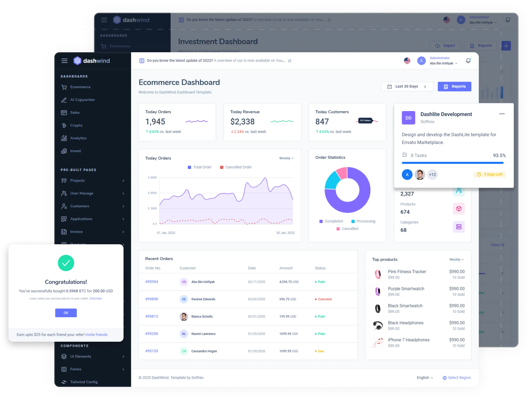
Task: Click the news document icon in Ecommerce header
Action: tap(142, 61)
